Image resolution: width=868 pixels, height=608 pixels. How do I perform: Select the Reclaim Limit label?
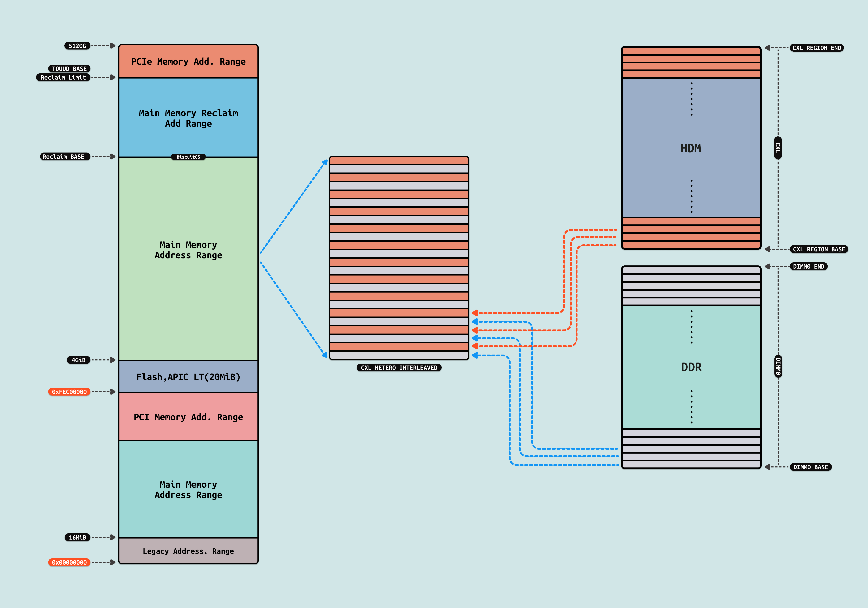[63, 77]
